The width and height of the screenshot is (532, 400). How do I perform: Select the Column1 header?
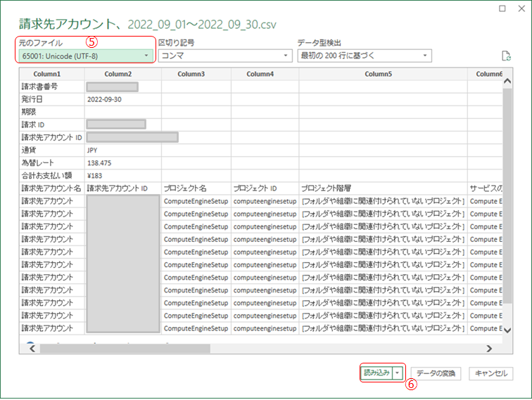[x=47, y=74]
